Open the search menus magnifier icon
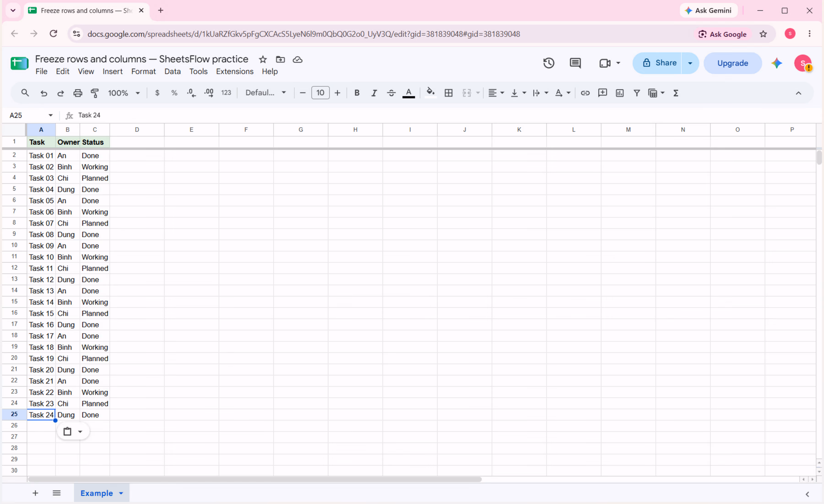 pos(25,93)
